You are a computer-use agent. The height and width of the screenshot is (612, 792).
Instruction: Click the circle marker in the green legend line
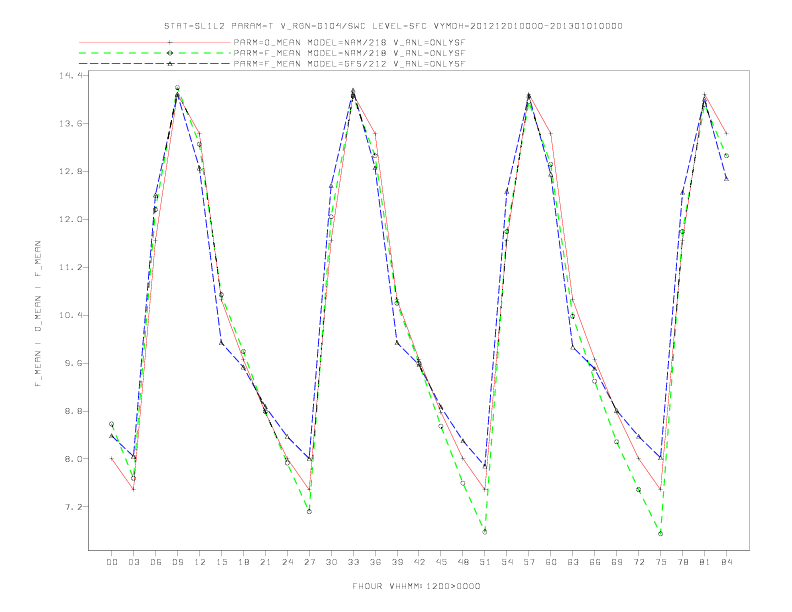click(x=170, y=53)
